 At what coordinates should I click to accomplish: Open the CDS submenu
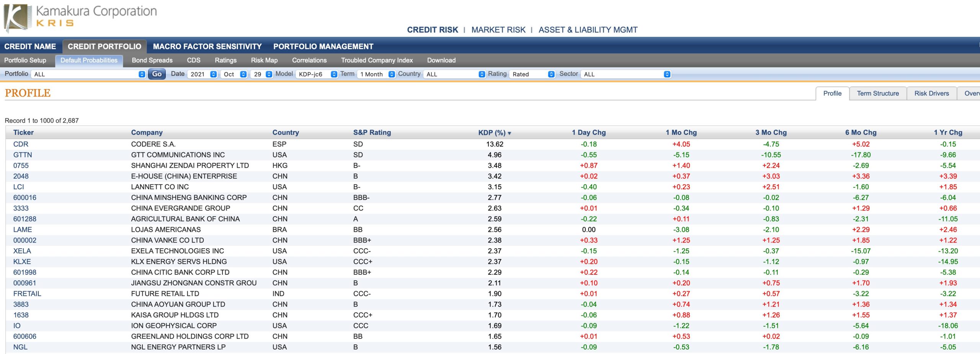pyautogui.click(x=194, y=60)
